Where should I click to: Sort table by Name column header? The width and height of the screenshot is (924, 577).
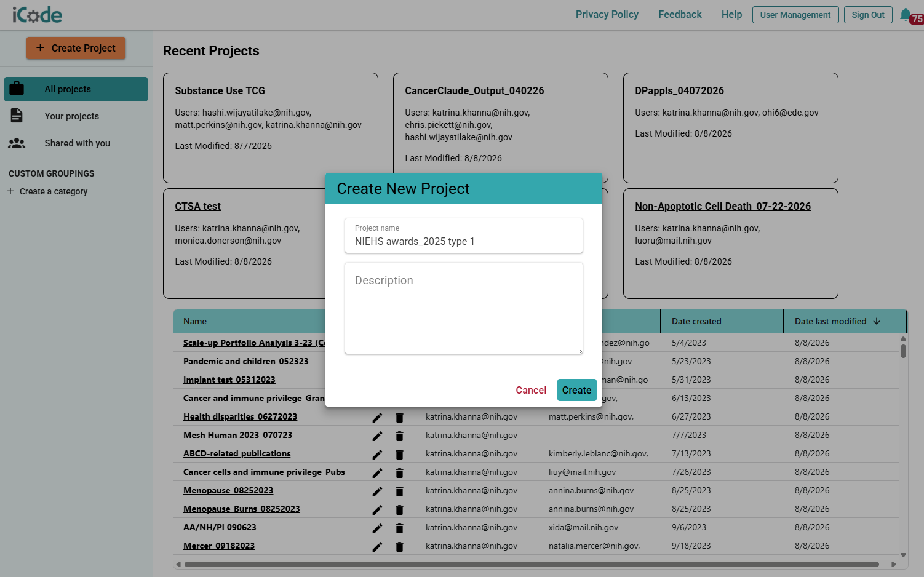[x=195, y=321]
